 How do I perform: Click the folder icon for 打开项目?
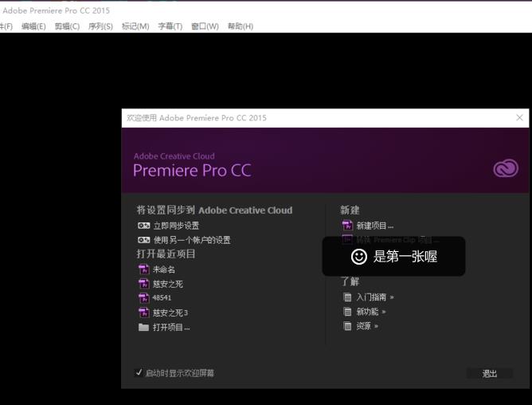(143, 327)
